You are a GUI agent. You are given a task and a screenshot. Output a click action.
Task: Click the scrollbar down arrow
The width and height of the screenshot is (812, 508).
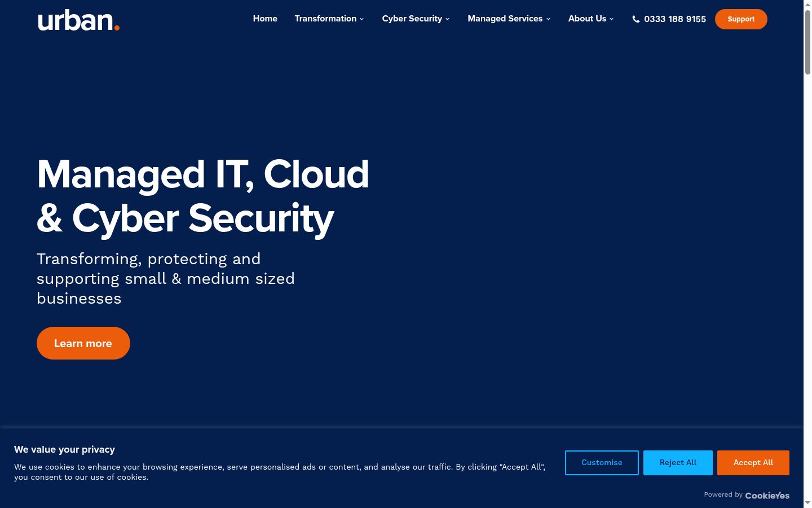pos(807,503)
